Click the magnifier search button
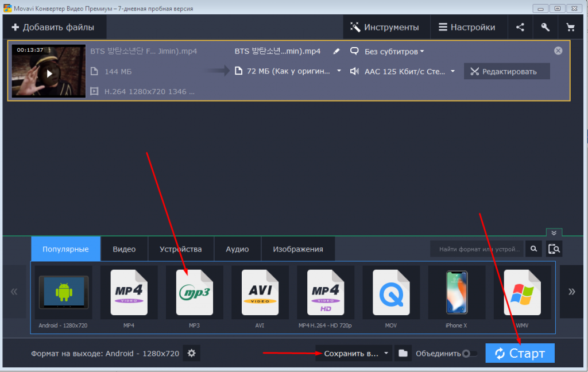Viewport: 588px width, 372px height. pos(533,249)
